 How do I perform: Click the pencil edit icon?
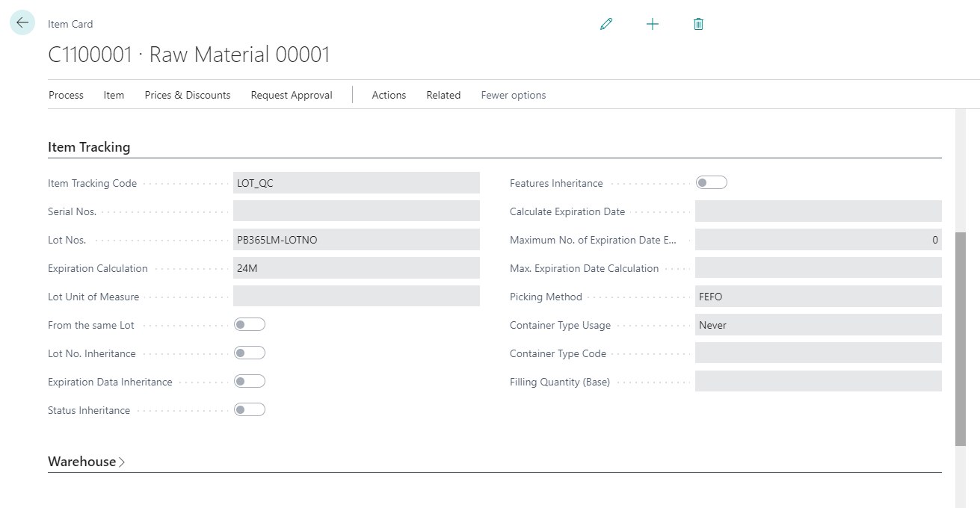[606, 24]
